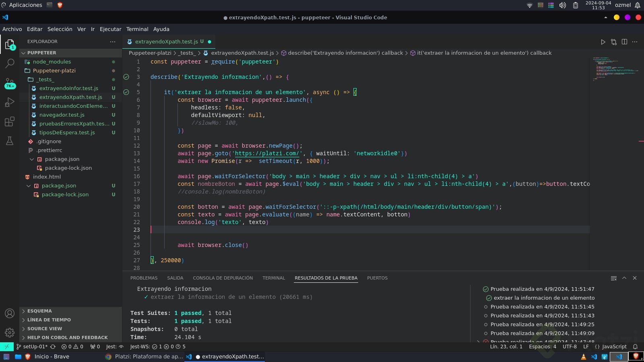Image resolution: width=644 pixels, height=362 pixels.
Task: Open the platzi.com URL link in code
Action: pos(267,153)
